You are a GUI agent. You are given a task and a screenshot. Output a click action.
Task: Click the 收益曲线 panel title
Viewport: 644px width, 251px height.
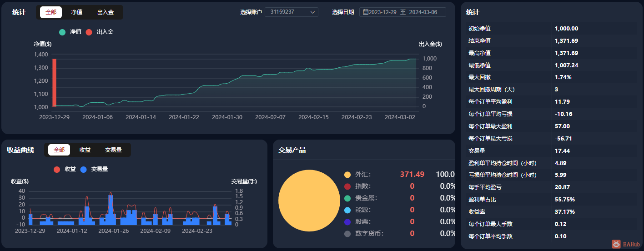(x=20, y=150)
